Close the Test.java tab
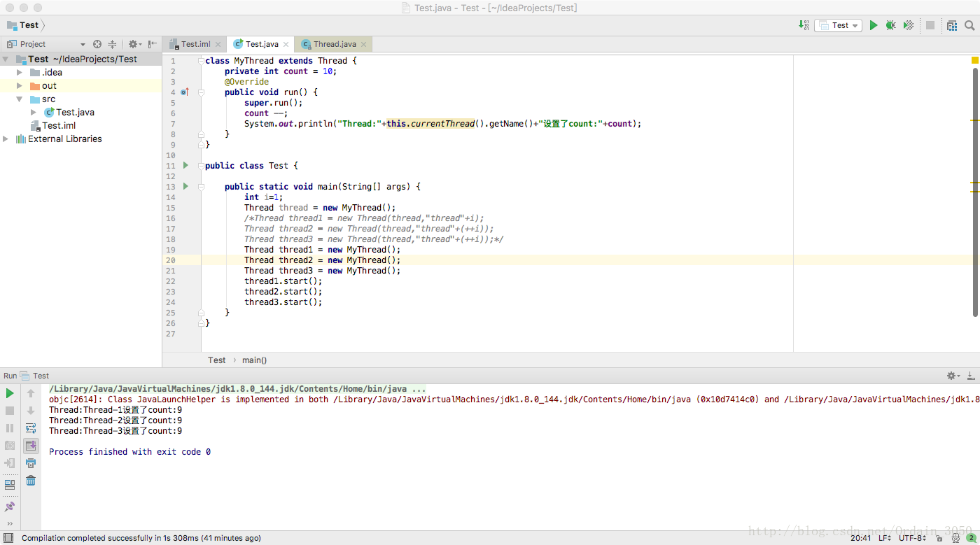The image size is (980, 545). pyautogui.click(x=286, y=44)
